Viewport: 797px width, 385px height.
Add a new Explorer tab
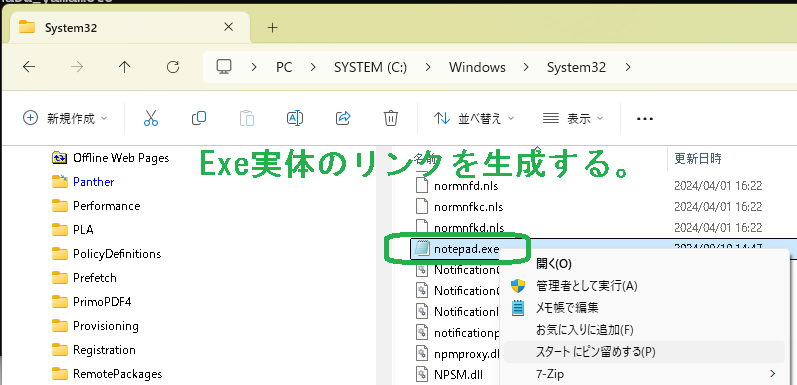tap(272, 27)
